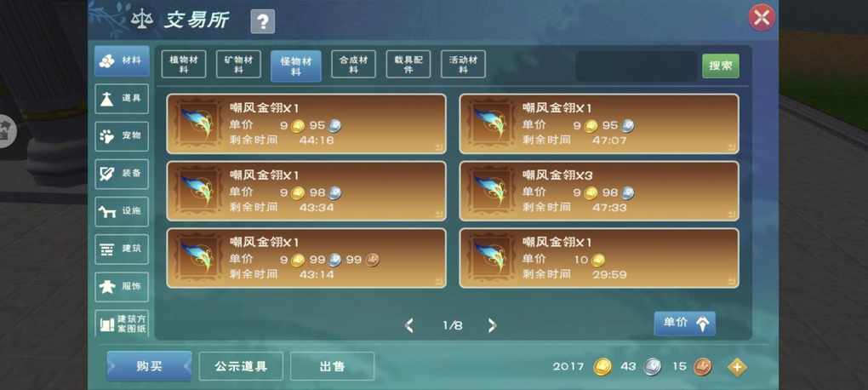Click the 出售 sell button

(x=332, y=366)
